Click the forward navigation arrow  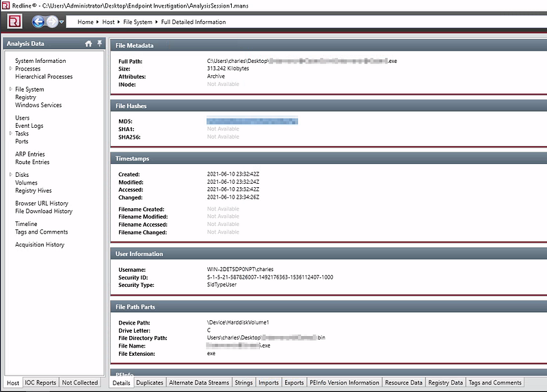52,22
